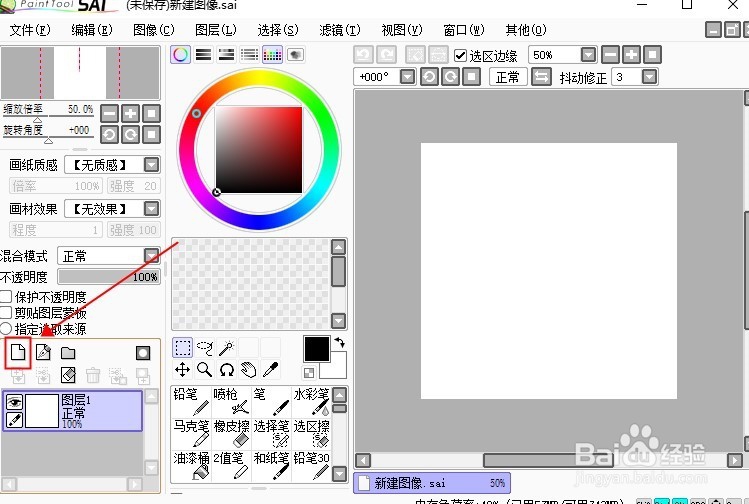Open the 混合模式 blend mode dropdown
This screenshot has width=749, height=504.
(x=152, y=256)
